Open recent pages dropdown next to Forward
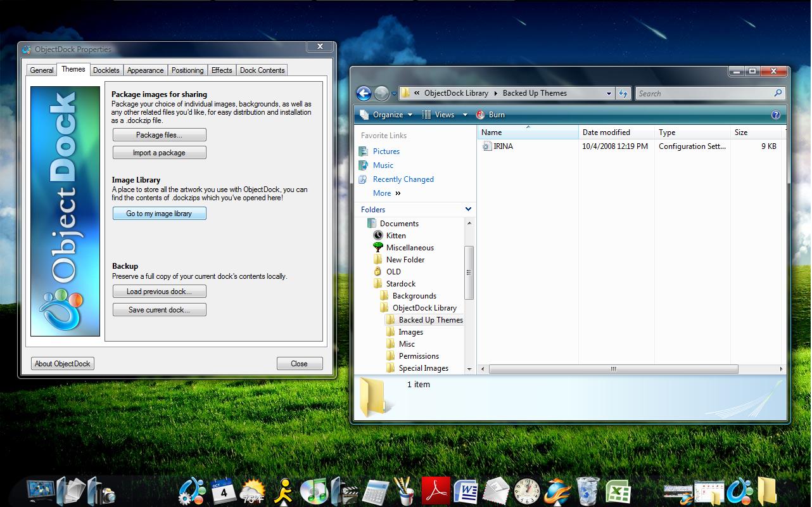This screenshot has width=812, height=507. tap(394, 94)
